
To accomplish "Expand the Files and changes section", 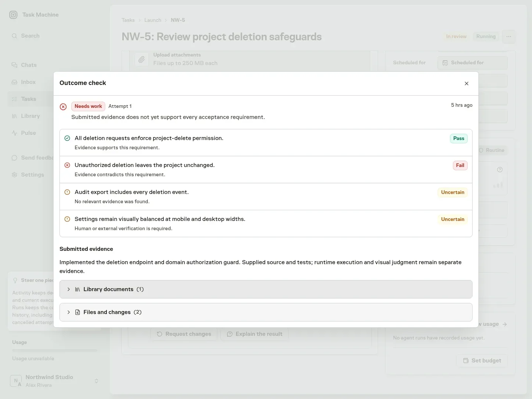I will point(266,312).
